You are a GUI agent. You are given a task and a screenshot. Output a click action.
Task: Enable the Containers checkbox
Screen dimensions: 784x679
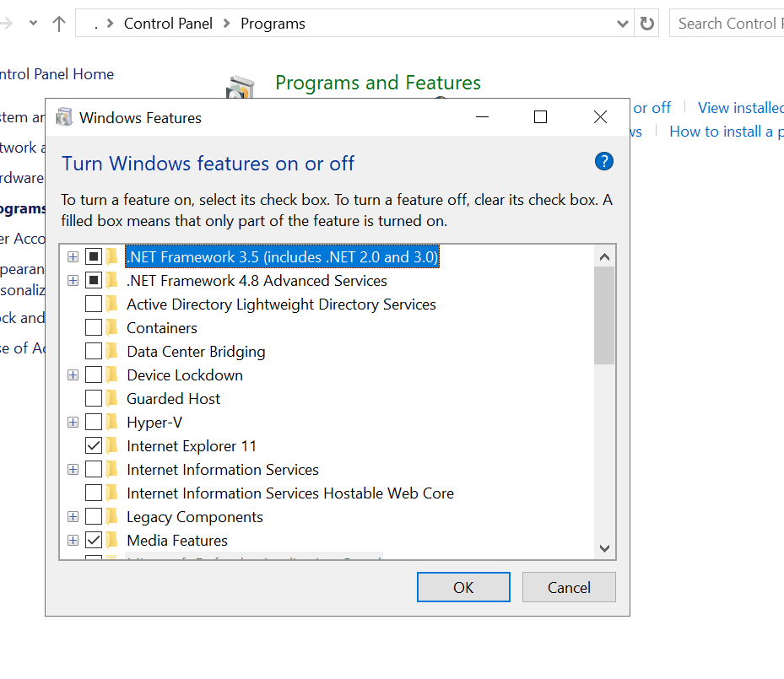(94, 328)
